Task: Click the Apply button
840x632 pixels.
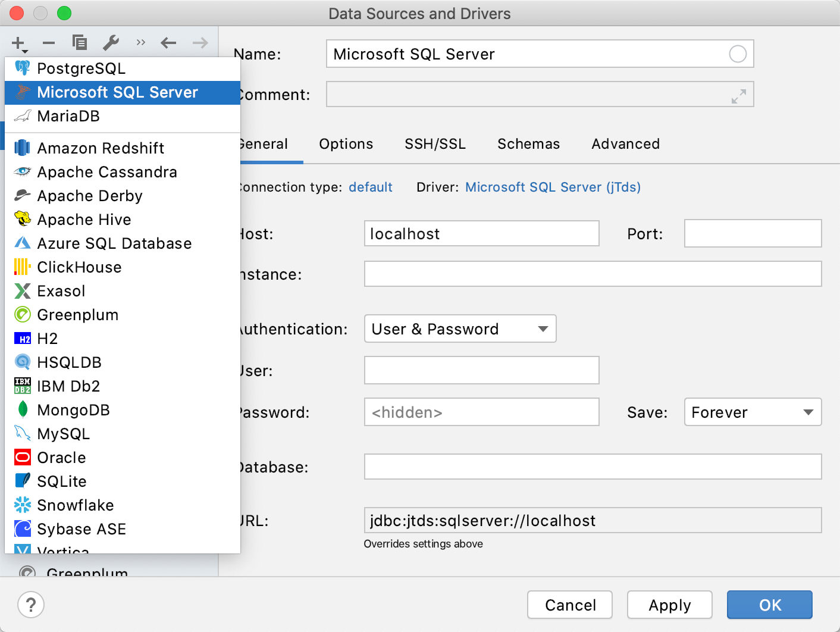Action: pos(670,605)
